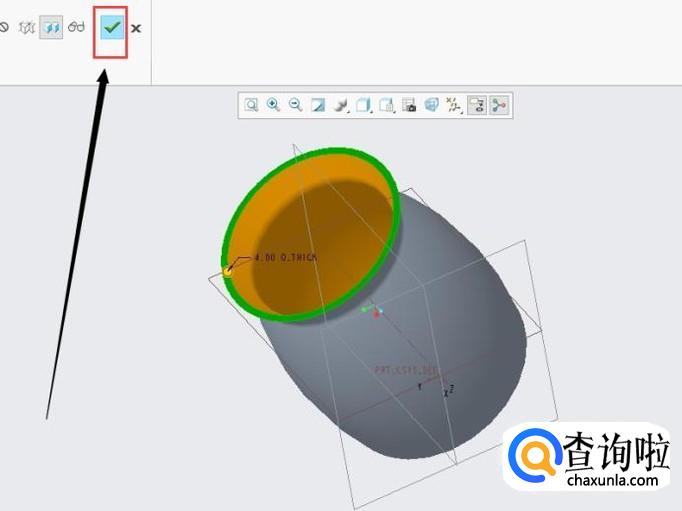Cancel the feature with the X button
This screenshot has width=682, height=511.
(x=136, y=29)
